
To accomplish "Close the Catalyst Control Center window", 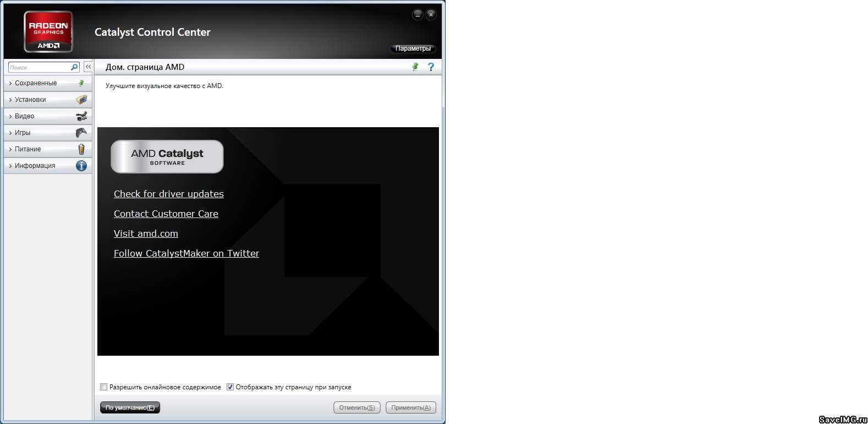I will pyautogui.click(x=431, y=14).
